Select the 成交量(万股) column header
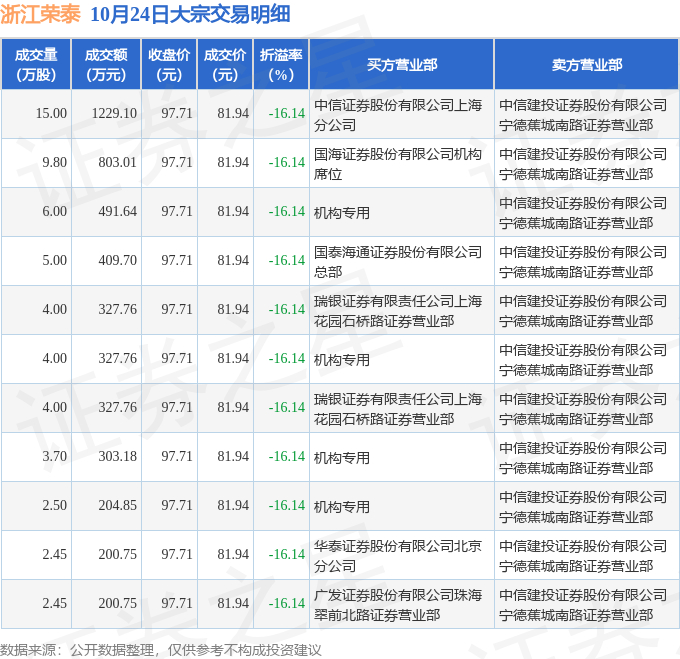Viewport: 680px width, 659px height. (x=36, y=65)
